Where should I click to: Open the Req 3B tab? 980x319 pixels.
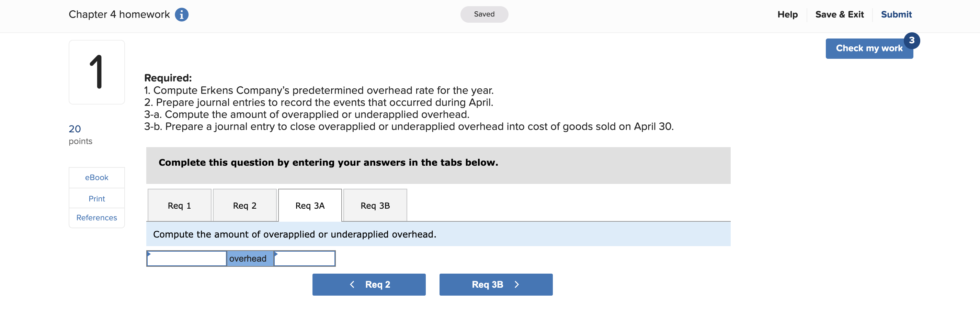pos(375,206)
